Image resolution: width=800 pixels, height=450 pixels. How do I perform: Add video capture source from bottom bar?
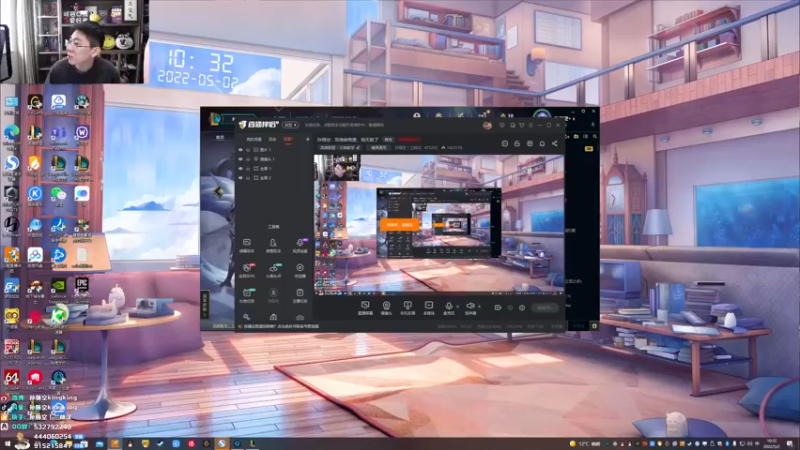(x=429, y=308)
